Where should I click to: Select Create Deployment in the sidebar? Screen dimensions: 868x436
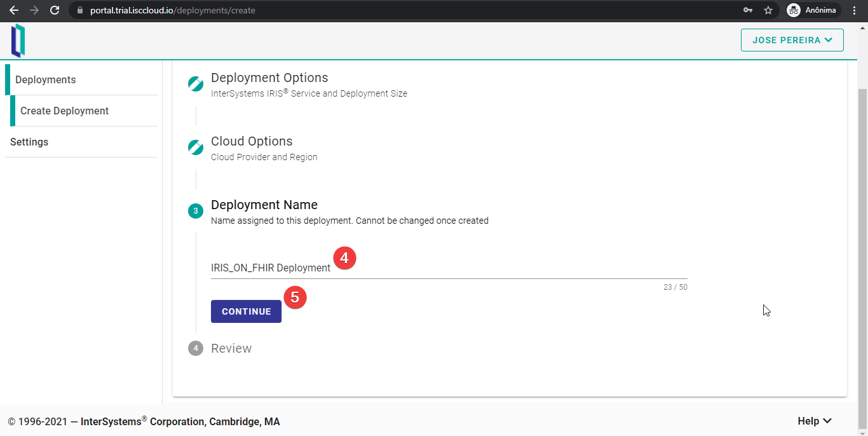click(x=84, y=111)
